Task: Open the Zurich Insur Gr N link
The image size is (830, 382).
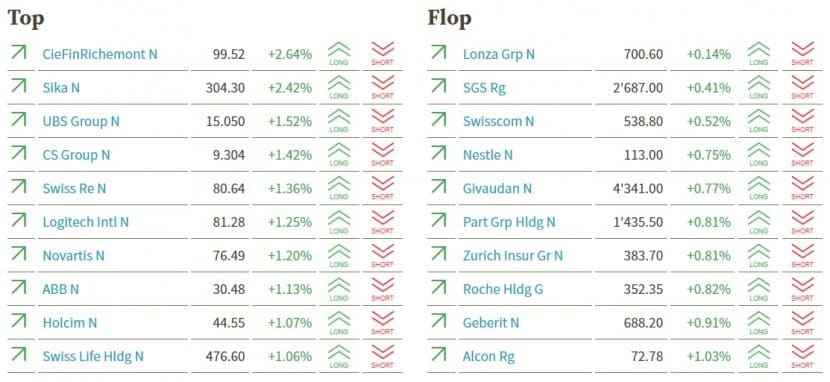Action: point(513,256)
